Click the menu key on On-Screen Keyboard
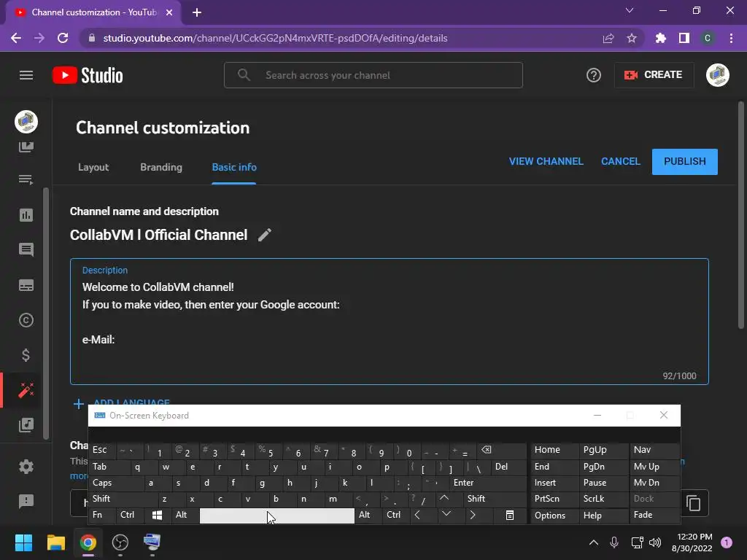The height and width of the screenshot is (560, 747). tap(509, 516)
